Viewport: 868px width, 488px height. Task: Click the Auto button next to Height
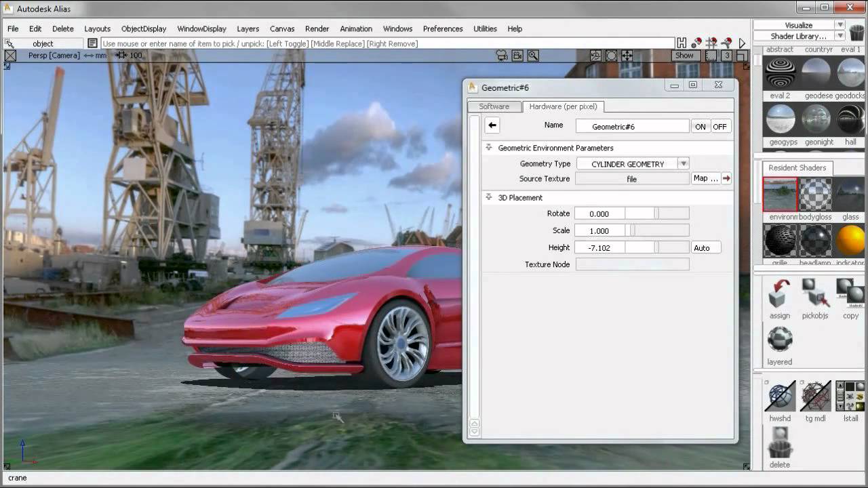[705, 248]
